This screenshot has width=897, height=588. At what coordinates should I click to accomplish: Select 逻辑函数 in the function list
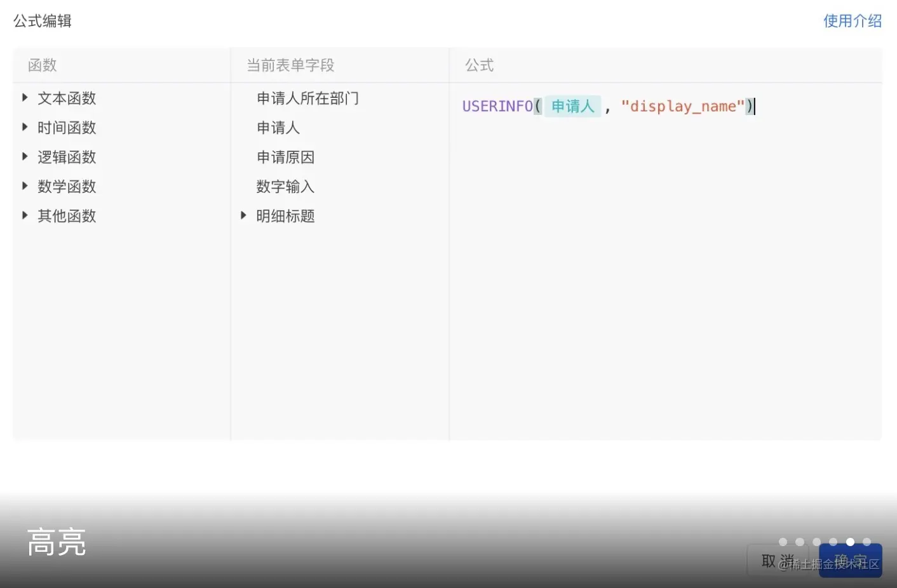(x=67, y=157)
